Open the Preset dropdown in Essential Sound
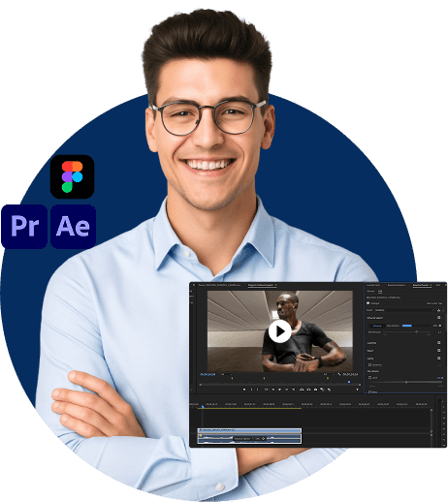Screen dimensions: 448x502 404,310
